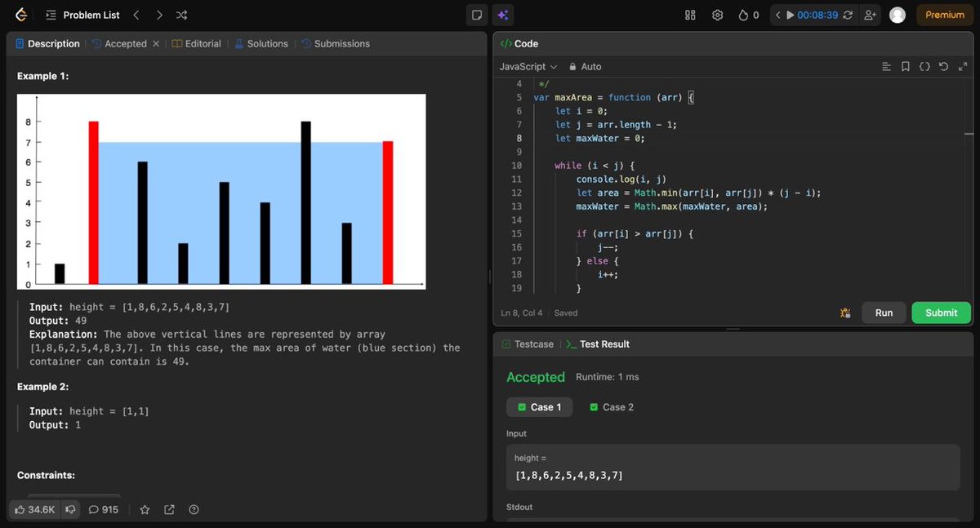This screenshot has height=528, width=980.
Task: Click the Example 1 container chart image
Action: [x=221, y=192]
